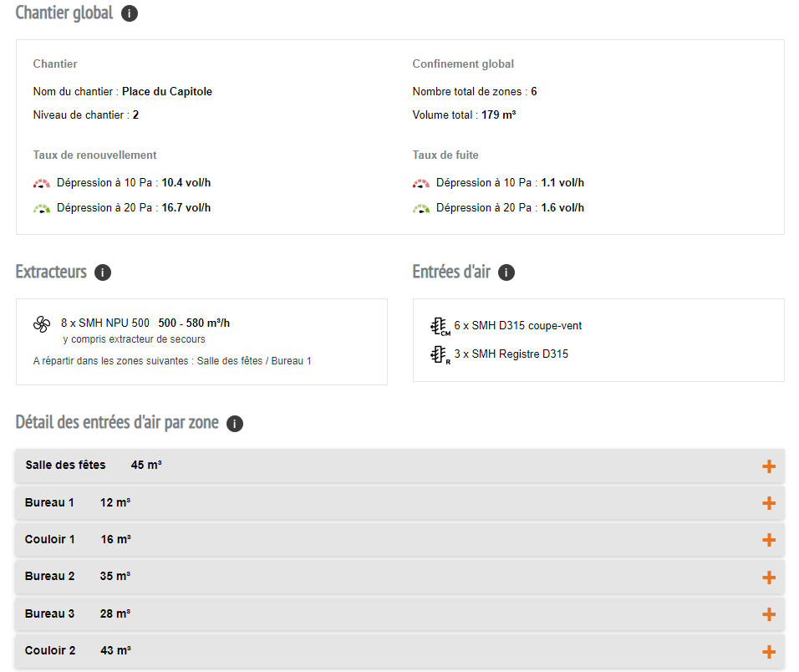The image size is (799, 672).
Task: Click the info icon beside Chantier global
Action: (130, 13)
